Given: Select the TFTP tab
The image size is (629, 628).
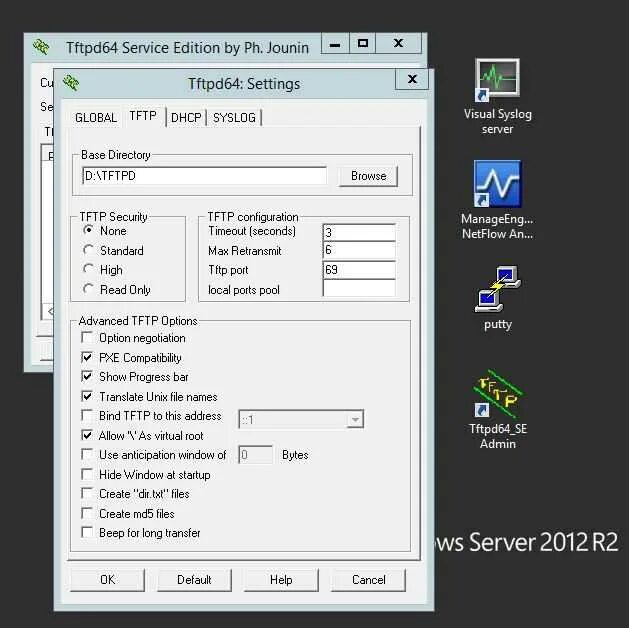Looking at the screenshot, I should pos(143,116).
